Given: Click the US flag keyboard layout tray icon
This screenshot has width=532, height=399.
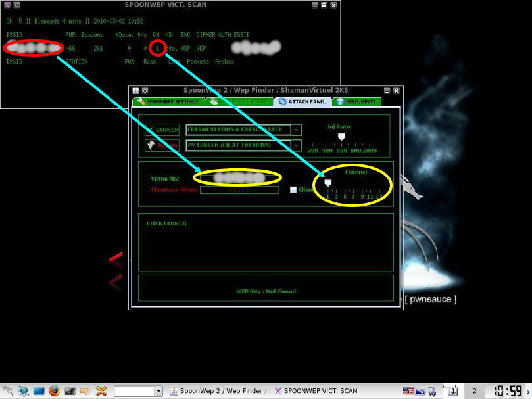Looking at the screenshot, I should tap(408, 391).
